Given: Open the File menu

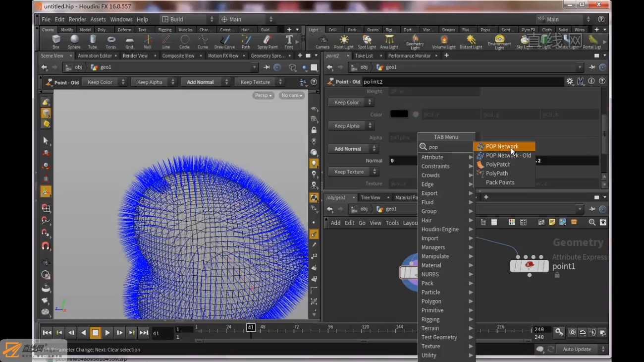Looking at the screenshot, I should (46, 19).
